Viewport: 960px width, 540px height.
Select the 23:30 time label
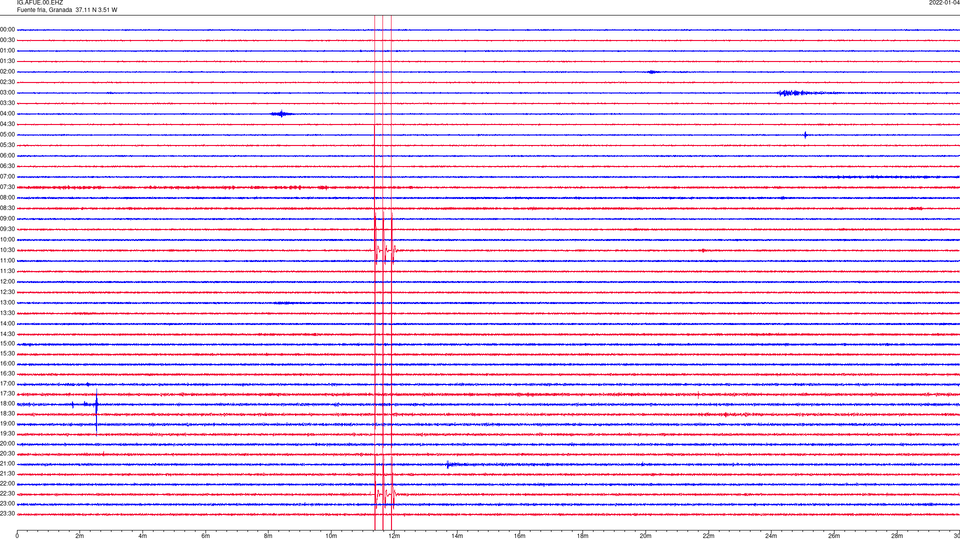(x=7, y=514)
